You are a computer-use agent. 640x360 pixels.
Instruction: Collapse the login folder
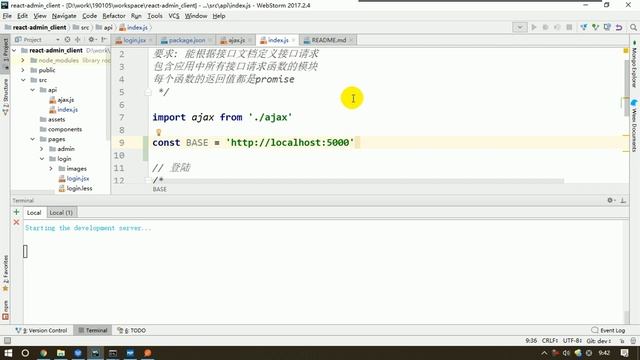42,159
